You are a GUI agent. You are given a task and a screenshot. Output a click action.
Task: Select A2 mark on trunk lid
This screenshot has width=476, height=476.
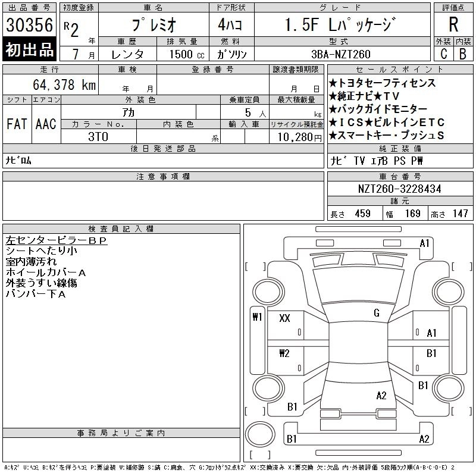(x=381, y=396)
